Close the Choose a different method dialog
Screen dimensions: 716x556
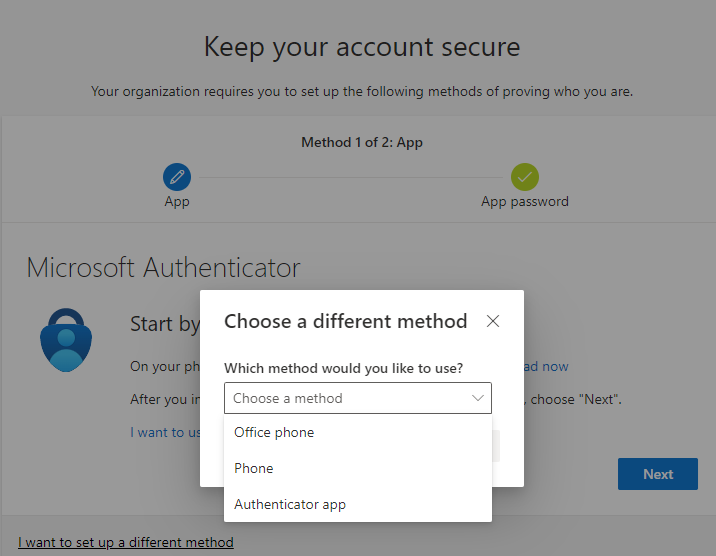coord(493,321)
